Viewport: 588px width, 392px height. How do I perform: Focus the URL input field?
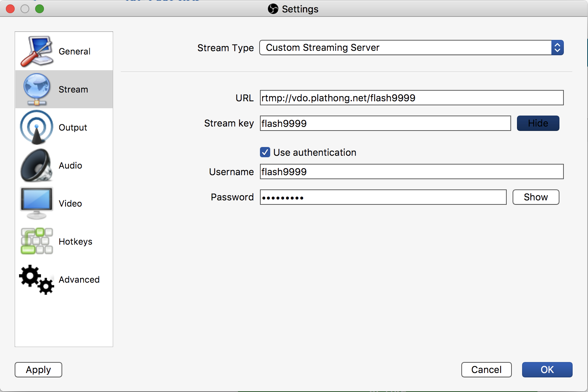pyautogui.click(x=412, y=98)
